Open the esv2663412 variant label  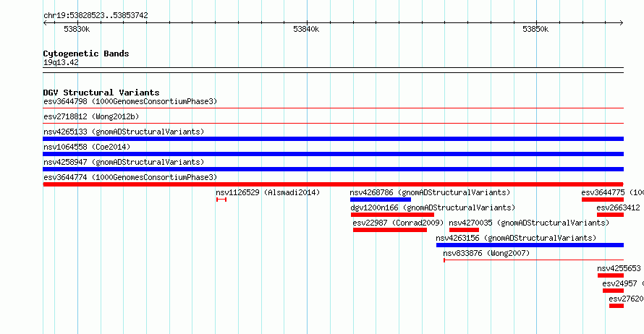click(618, 207)
